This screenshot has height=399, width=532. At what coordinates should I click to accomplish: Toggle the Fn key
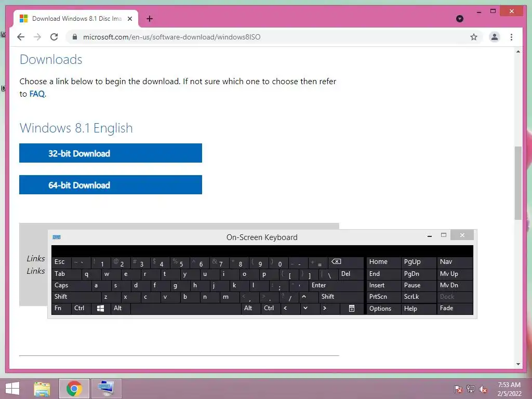[61, 309]
